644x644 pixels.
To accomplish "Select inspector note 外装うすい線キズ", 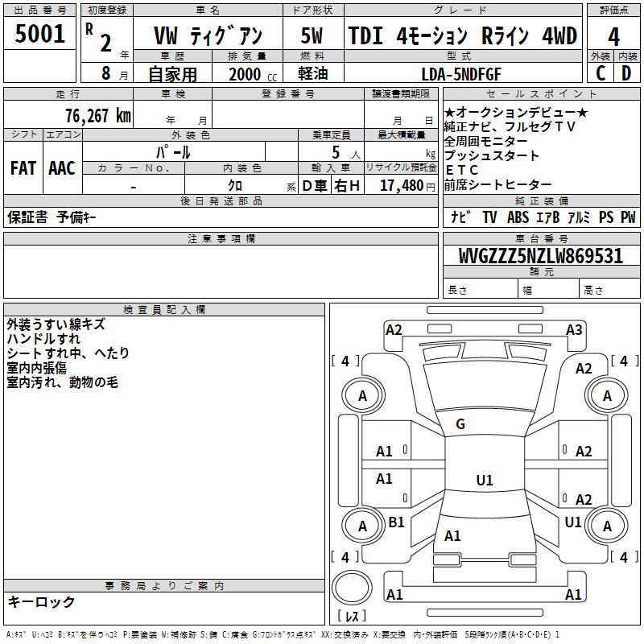I will point(56,324).
